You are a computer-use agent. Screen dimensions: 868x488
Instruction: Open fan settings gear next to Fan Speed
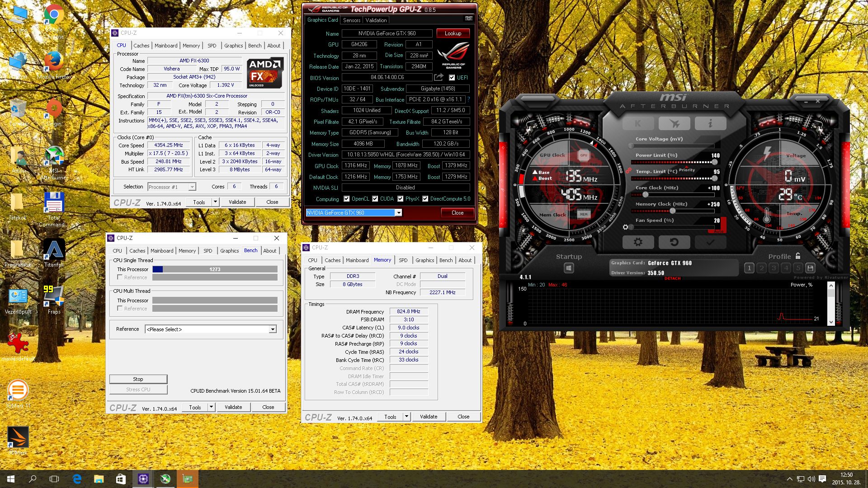(x=625, y=227)
